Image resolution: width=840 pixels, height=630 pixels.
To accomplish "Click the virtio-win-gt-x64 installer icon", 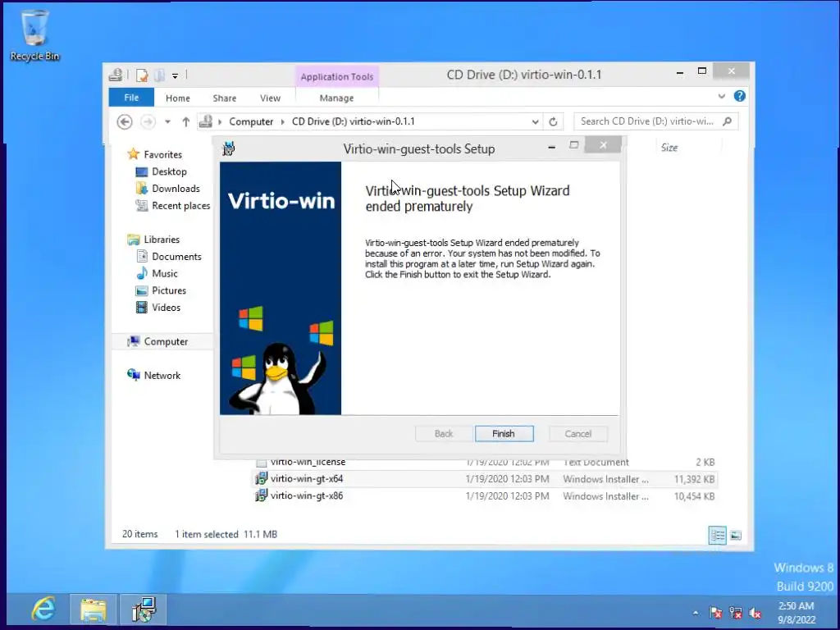I will click(261, 479).
